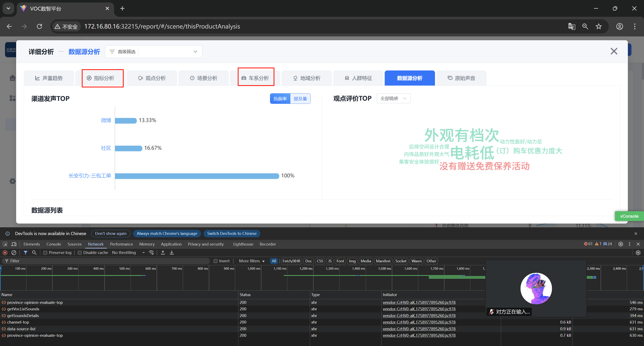Screen dimensions: 644x346
Task: Toggle the device toolbar icon
Action: click(14, 244)
